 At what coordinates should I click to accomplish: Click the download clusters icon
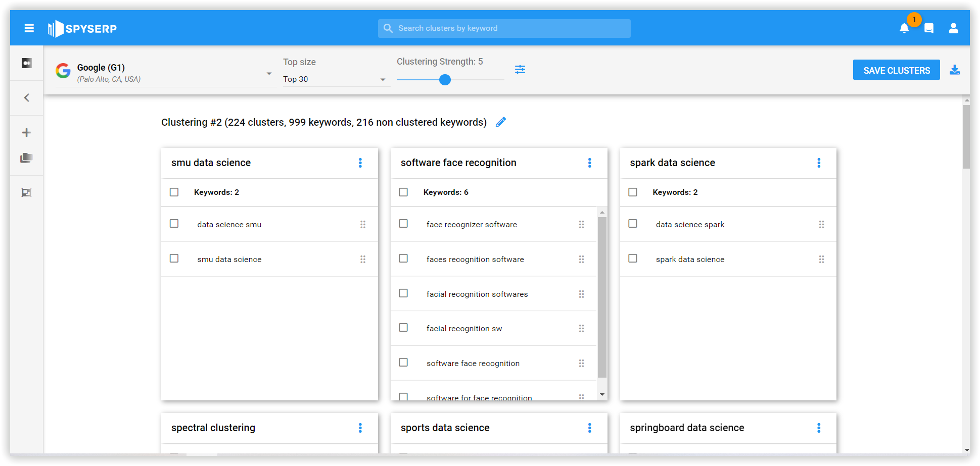[954, 70]
